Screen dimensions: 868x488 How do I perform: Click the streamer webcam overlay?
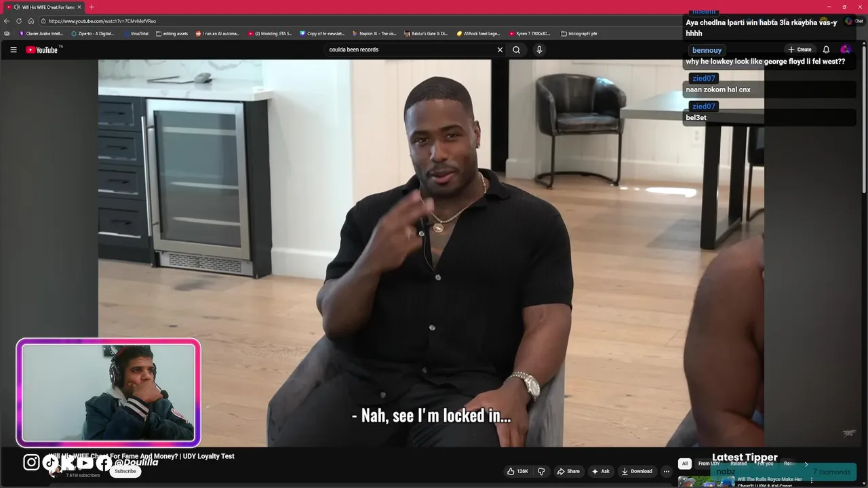coord(108,393)
